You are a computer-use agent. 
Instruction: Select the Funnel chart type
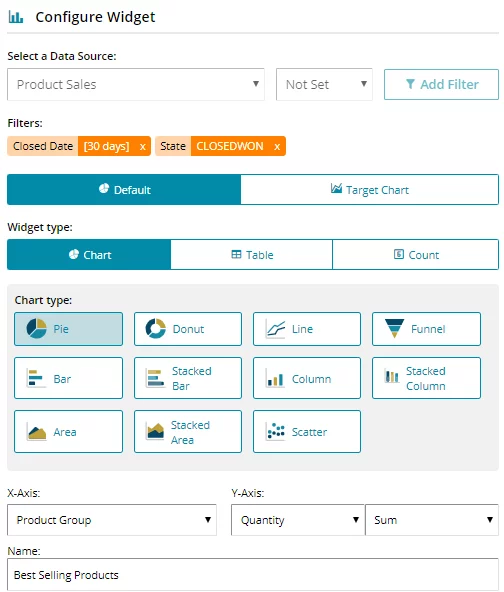tap(426, 329)
